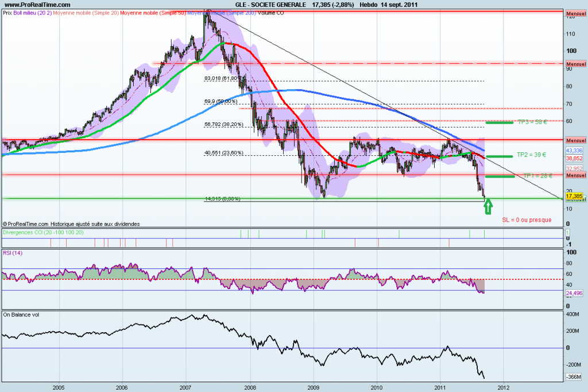588x392 pixels.
Task: Click the 2011 year marker on timeline
Action: 440,387
